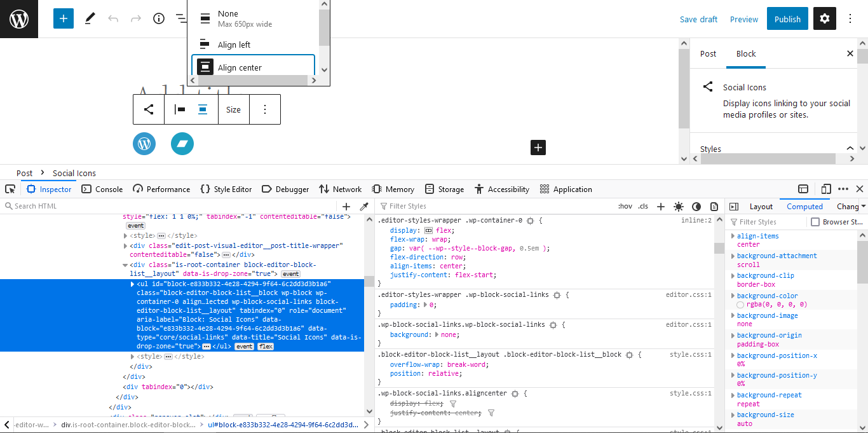Expand the align-items computed property
Viewport: 868px width, 433px height.
tap(733, 236)
